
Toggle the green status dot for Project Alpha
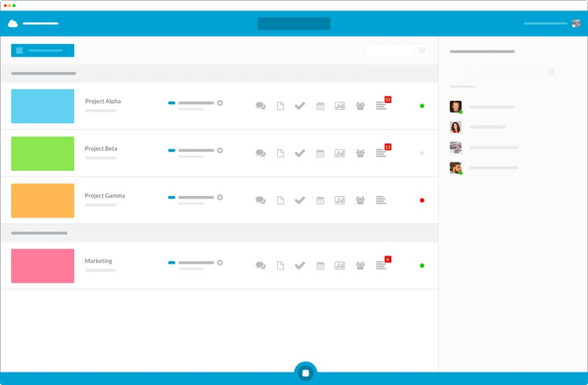tap(422, 106)
